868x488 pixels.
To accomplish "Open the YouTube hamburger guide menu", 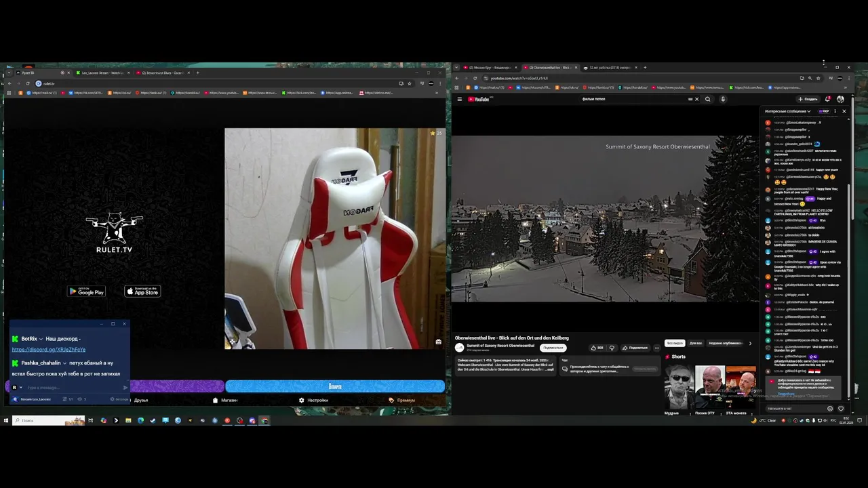I will click(459, 99).
